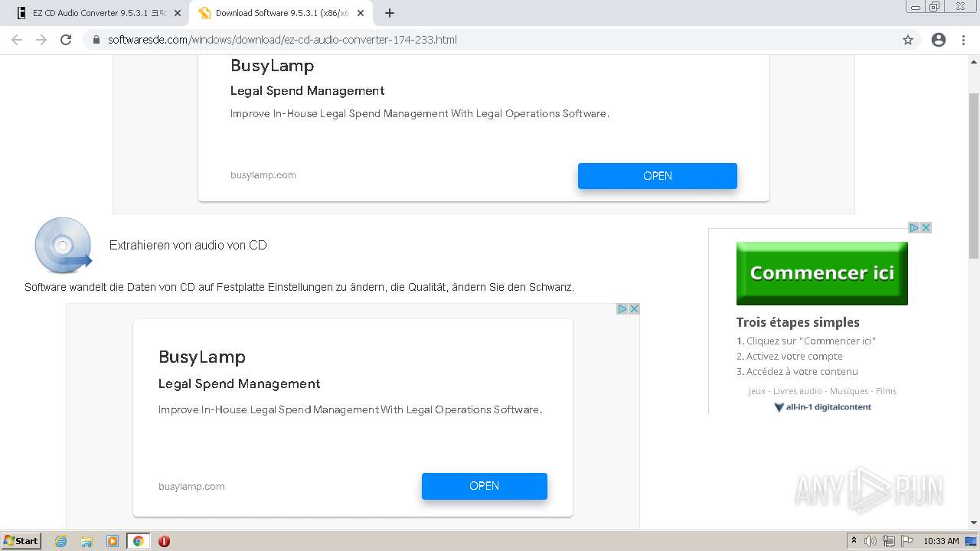Close the EZ CD Audio Converter tab
The height and width of the screenshot is (551, 980).
tap(178, 13)
